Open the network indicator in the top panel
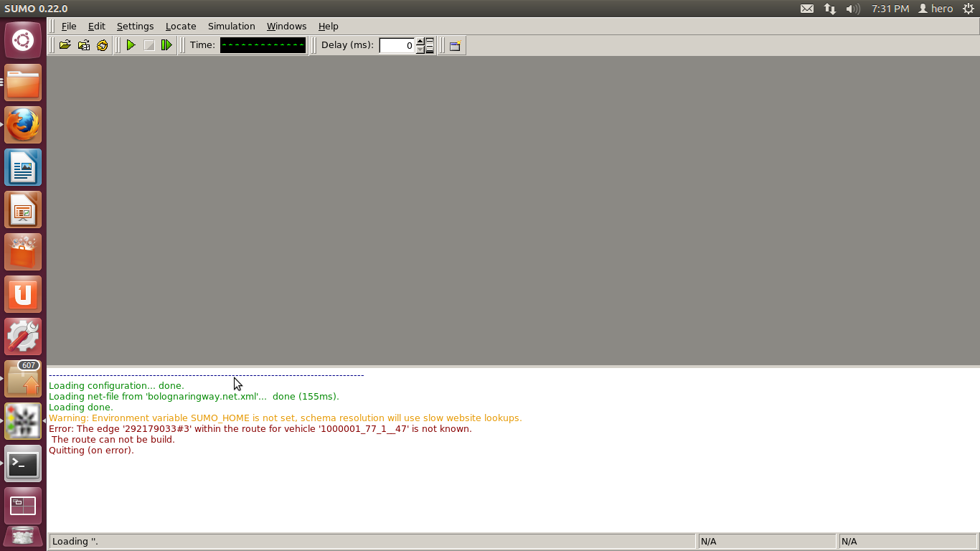This screenshot has width=980, height=551. click(830, 9)
